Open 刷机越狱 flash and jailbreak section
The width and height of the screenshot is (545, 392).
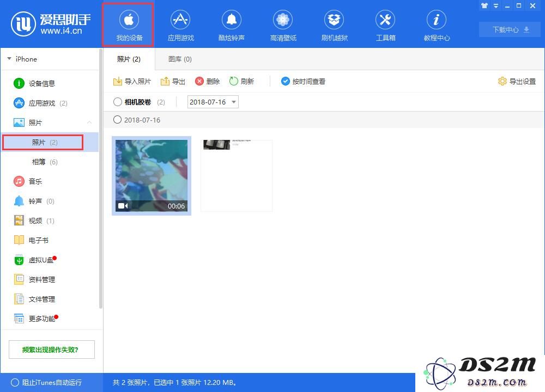click(x=334, y=25)
